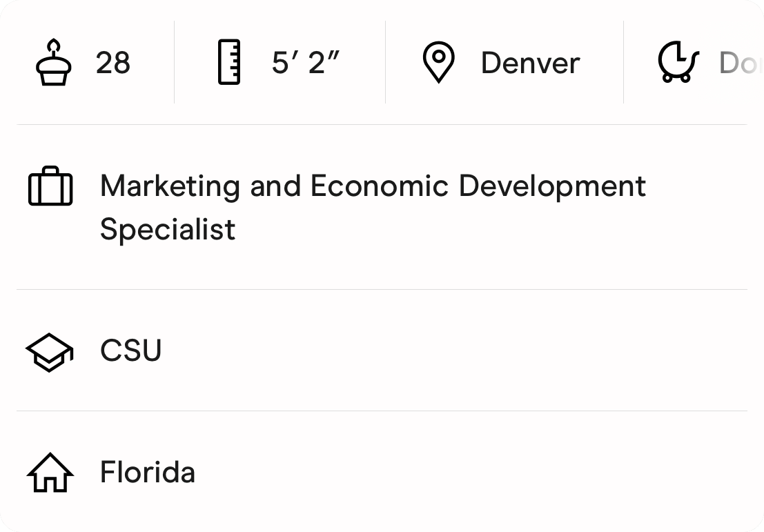Tap the word Specialist in the job title

point(168,229)
